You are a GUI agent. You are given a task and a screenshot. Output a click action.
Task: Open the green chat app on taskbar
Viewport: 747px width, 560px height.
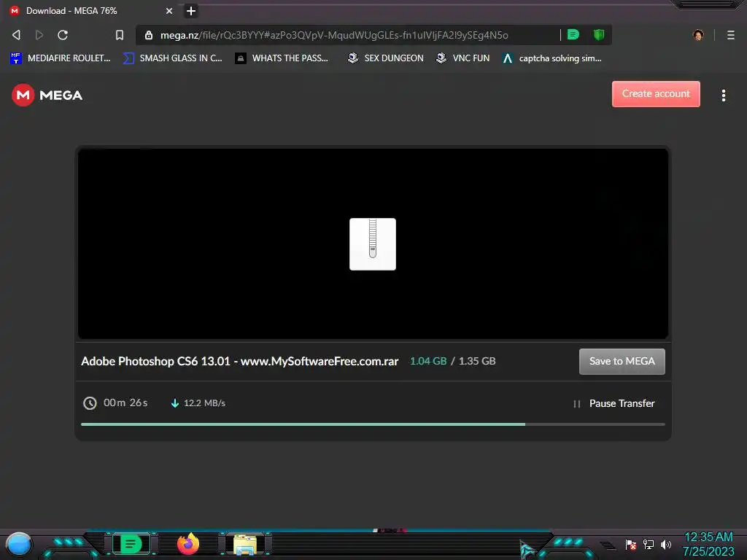(131, 544)
